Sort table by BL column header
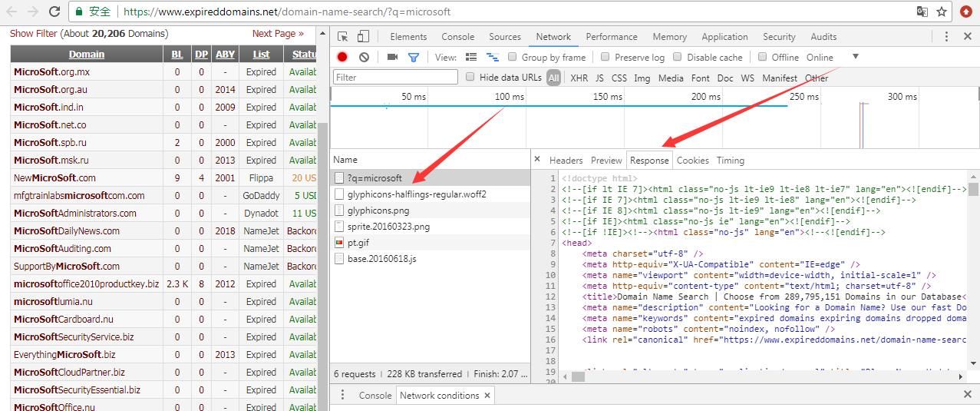980x411 pixels. pos(177,54)
